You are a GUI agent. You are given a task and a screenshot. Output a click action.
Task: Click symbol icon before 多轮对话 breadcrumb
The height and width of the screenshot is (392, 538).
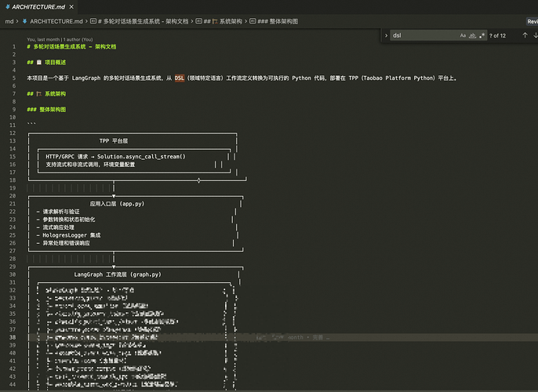[x=94, y=21]
